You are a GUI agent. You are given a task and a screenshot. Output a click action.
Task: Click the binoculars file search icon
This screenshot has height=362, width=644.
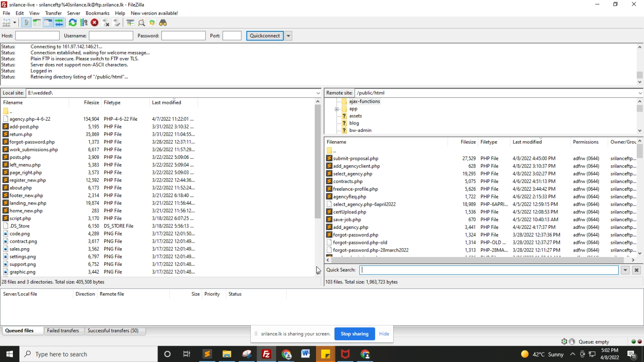163,23
